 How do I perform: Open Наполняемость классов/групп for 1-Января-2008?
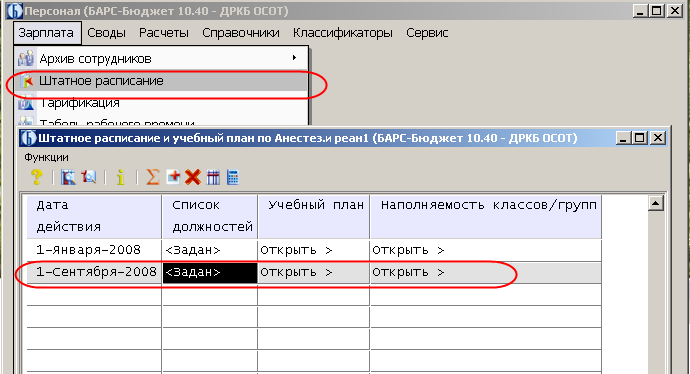tap(486, 250)
